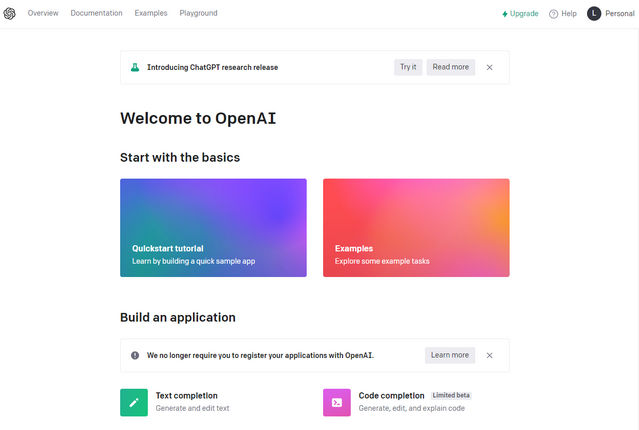The width and height of the screenshot is (639, 430).
Task: Open the Examples gradient card
Action: coord(416,228)
